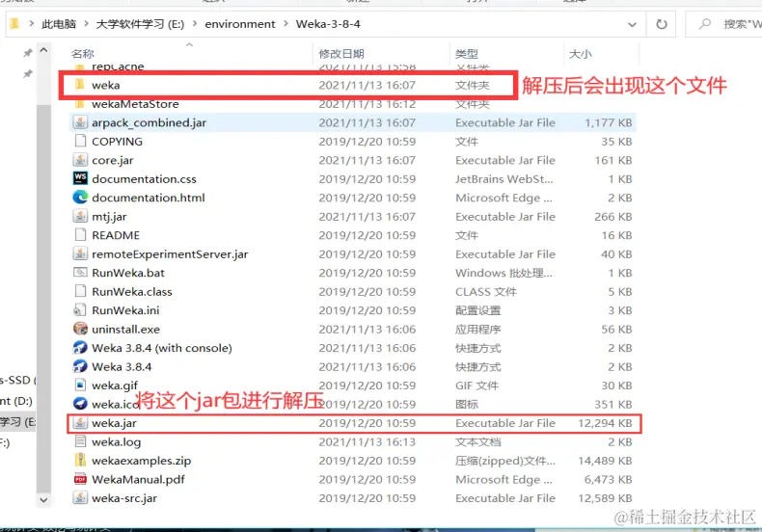Click the first pin icon in navigation pane
Screen dimensions: 762x532
point(28,53)
